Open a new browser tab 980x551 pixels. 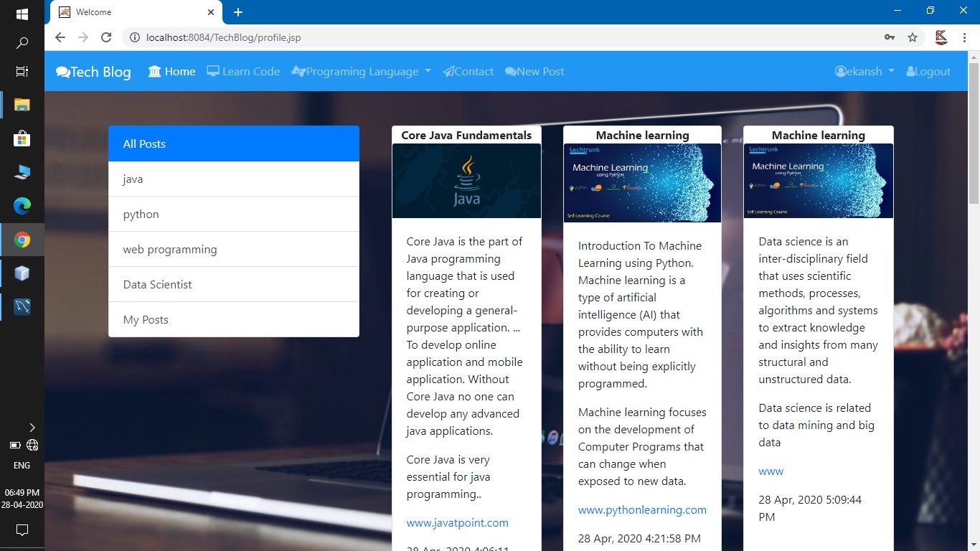coord(238,12)
